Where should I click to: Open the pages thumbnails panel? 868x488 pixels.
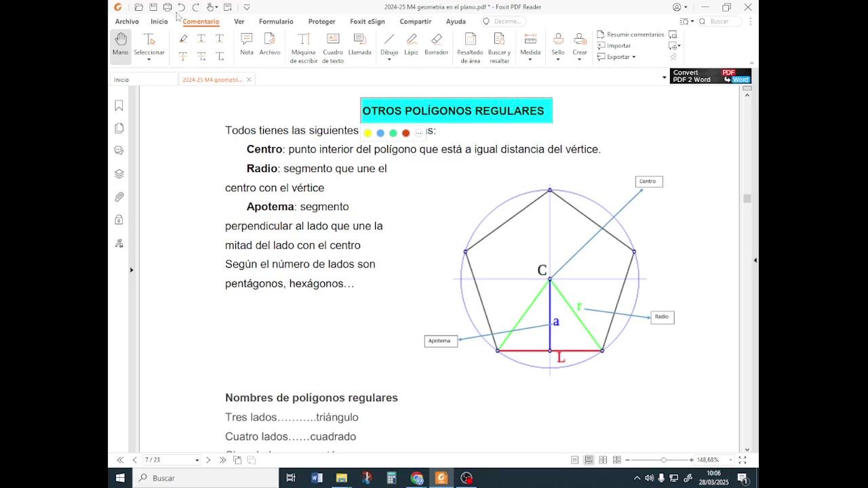pos(119,128)
